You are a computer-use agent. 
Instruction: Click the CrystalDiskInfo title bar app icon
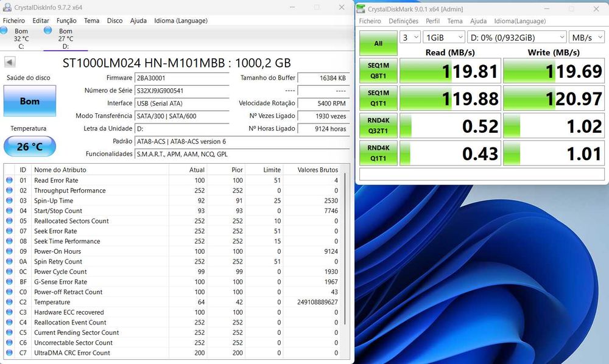(7, 7)
